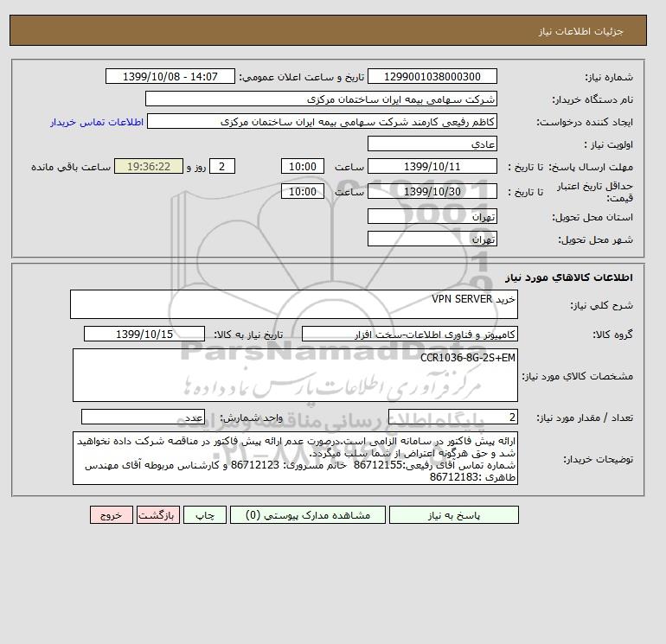Click the پاسخ به نیاز button
The image size is (666, 644).
point(453,515)
